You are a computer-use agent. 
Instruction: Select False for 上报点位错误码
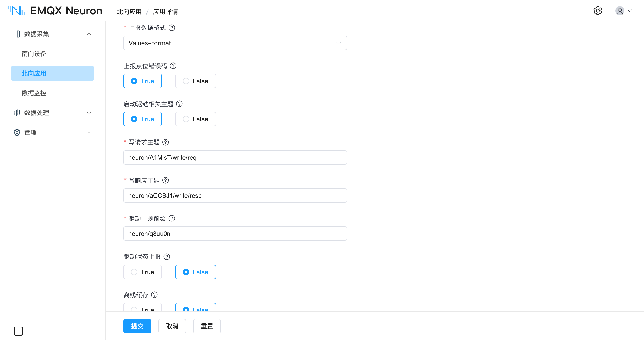click(x=195, y=81)
